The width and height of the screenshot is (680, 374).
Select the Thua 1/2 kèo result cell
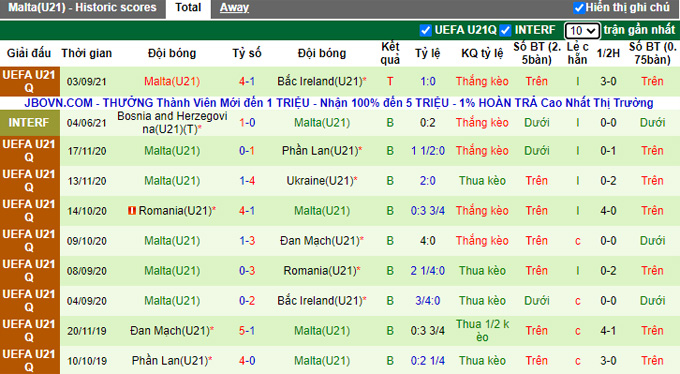point(482,331)
